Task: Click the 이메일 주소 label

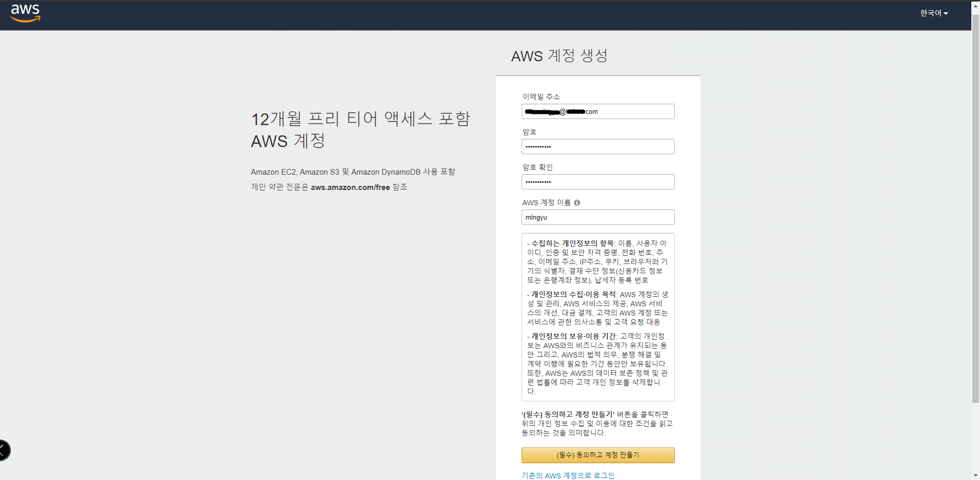Action: click(541, 97)
